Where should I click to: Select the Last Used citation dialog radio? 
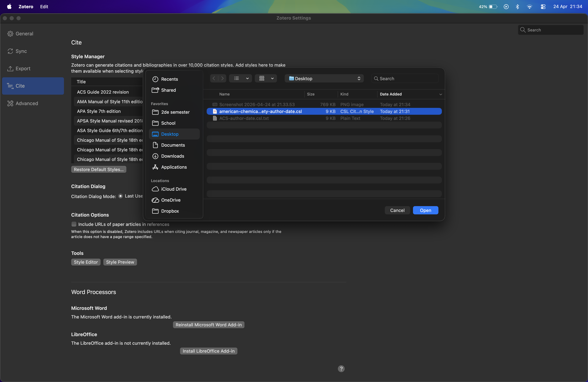click(121, 196)
